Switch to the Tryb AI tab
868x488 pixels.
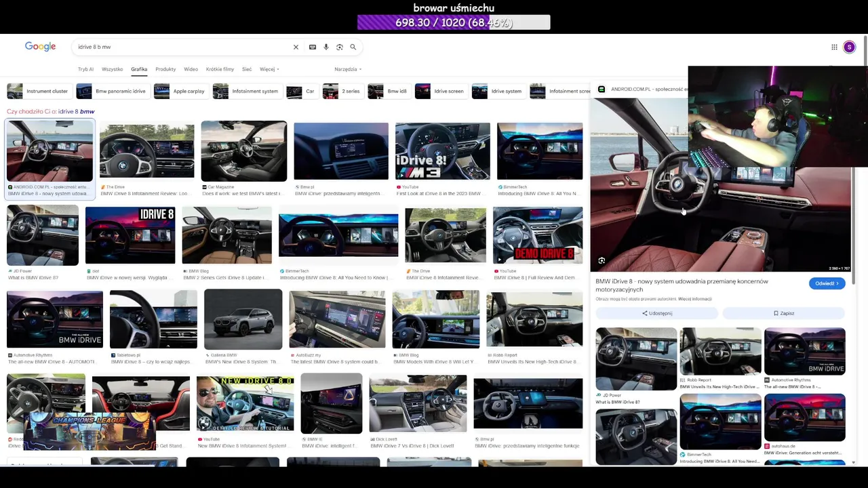(x=85, y=69)
